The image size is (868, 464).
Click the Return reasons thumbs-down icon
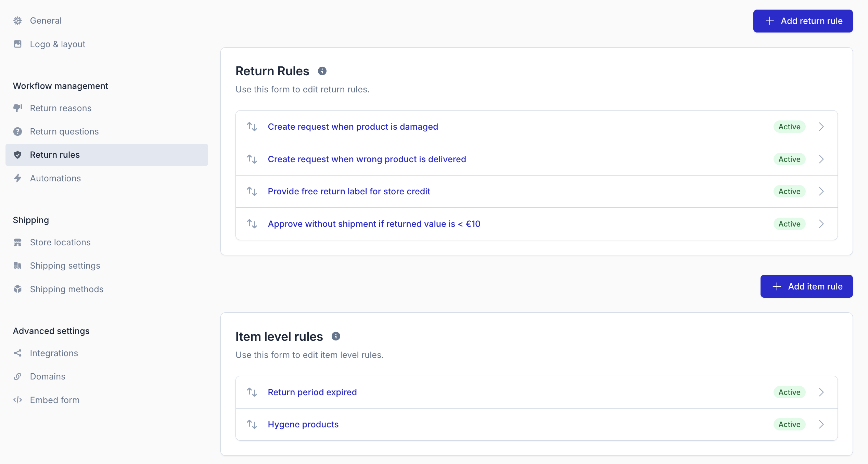(18, 108)
